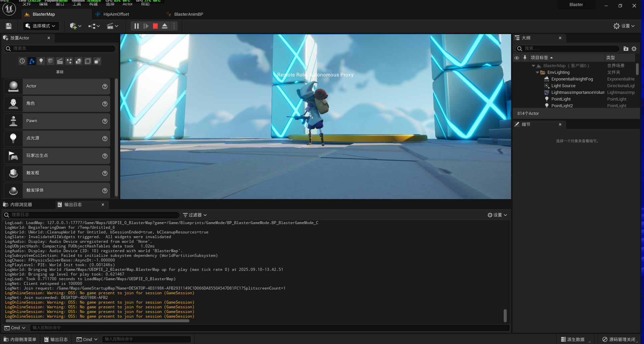The height and width of the screenshot is (344, 644).
Task: Select the Visual Effects sparkles category filter
Action: coord(69,61)
